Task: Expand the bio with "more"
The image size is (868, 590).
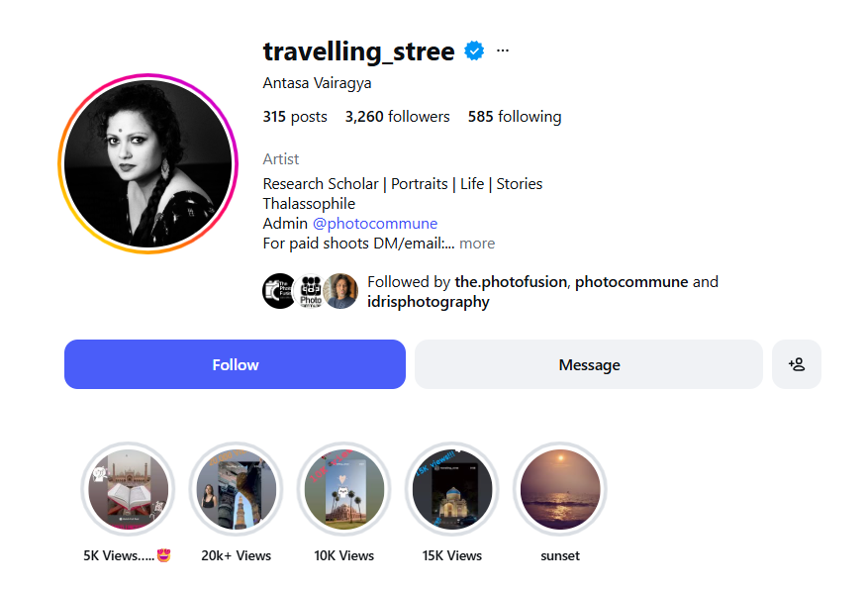Action: point(477,244)
